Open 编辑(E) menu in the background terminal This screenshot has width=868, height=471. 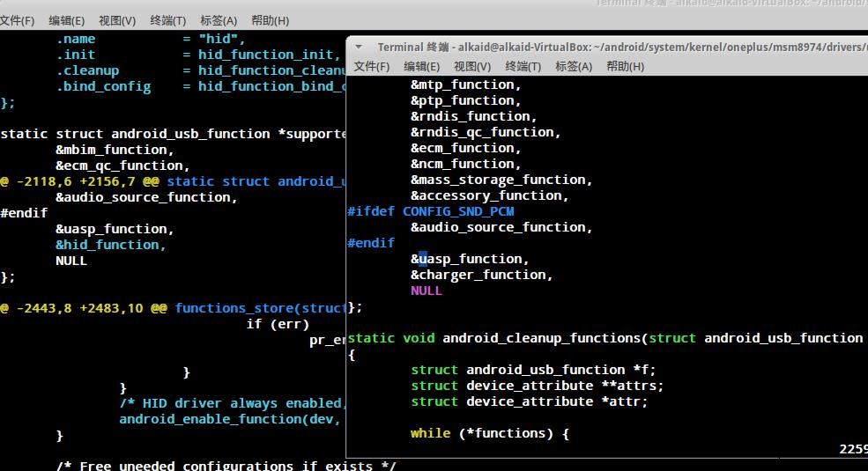point(67,20)
